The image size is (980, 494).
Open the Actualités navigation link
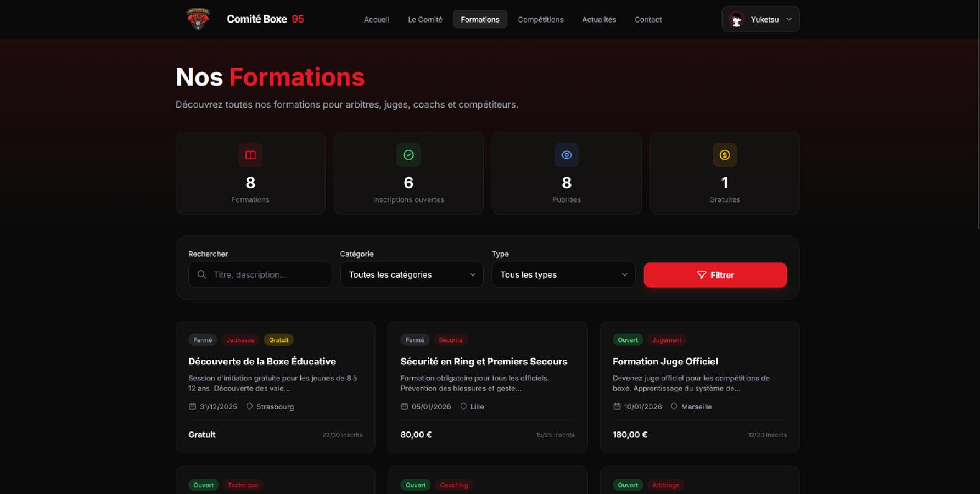coord(599,19)
